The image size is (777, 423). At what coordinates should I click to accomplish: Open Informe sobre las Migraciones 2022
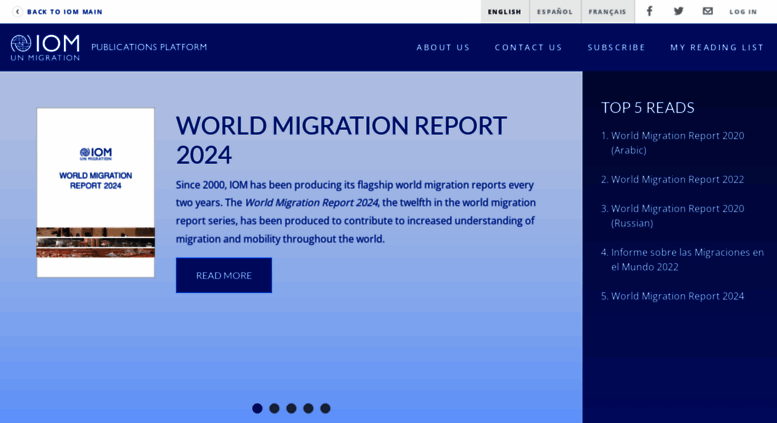687,259
